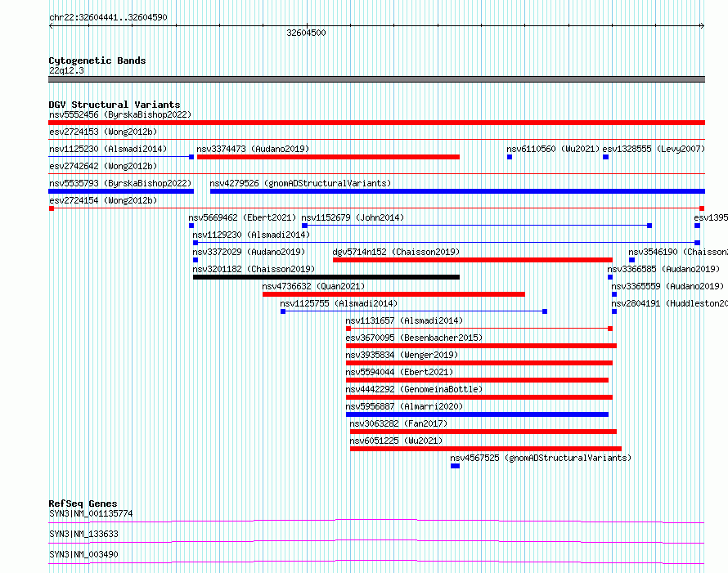
Task: Click the nsv6051225 (Wu2021) label
Action: coord(396,441)
